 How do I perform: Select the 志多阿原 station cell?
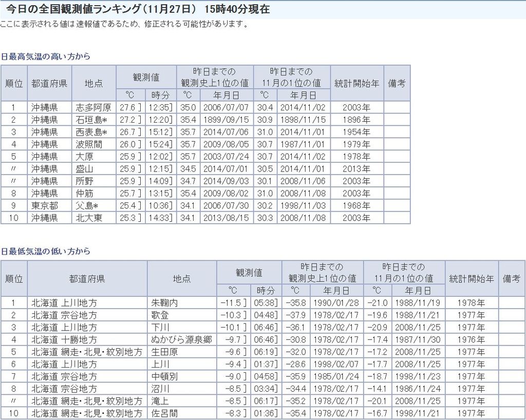point(94,107)
